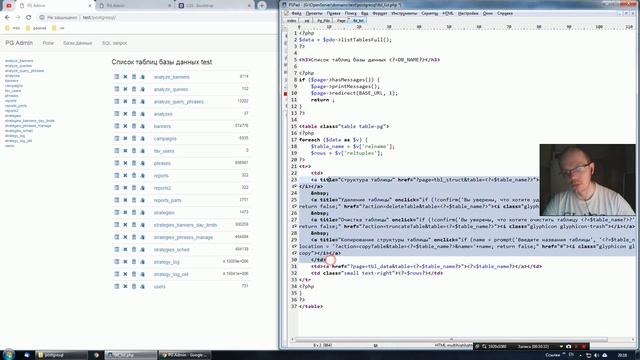Click Базы данных link in navbar
640x360 pixels.
click(78, 43)
